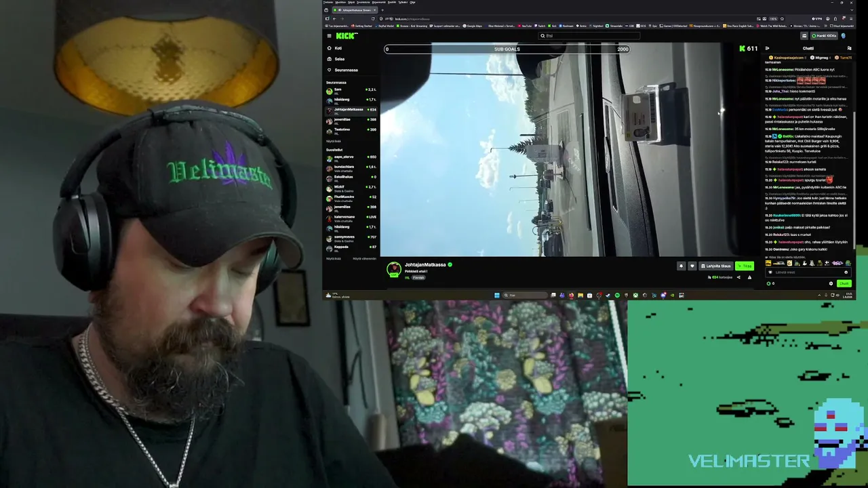The height and width of the screenshot is (488, 868).
Task: Open the Google Maps bookmark
Action: tap(472, 26)
